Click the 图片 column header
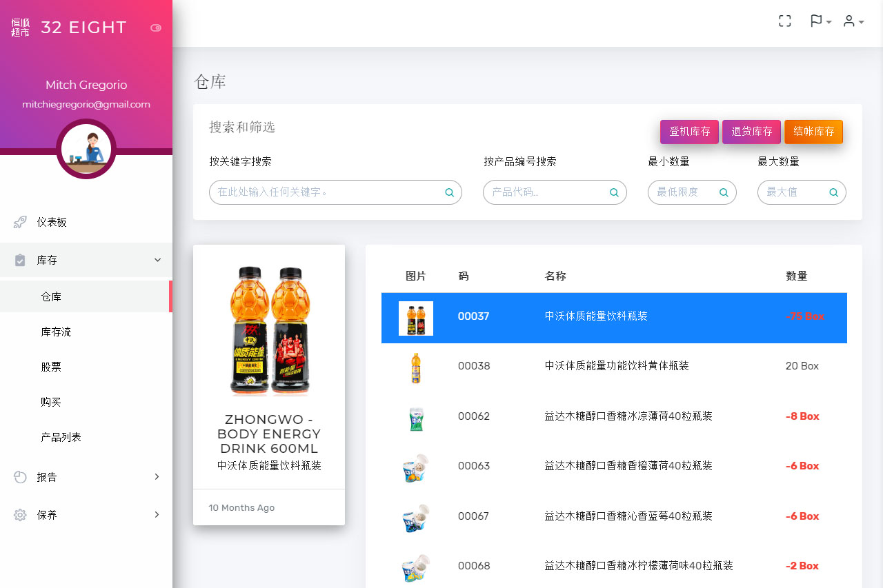The image size is (883, 588). pos(416,276)
